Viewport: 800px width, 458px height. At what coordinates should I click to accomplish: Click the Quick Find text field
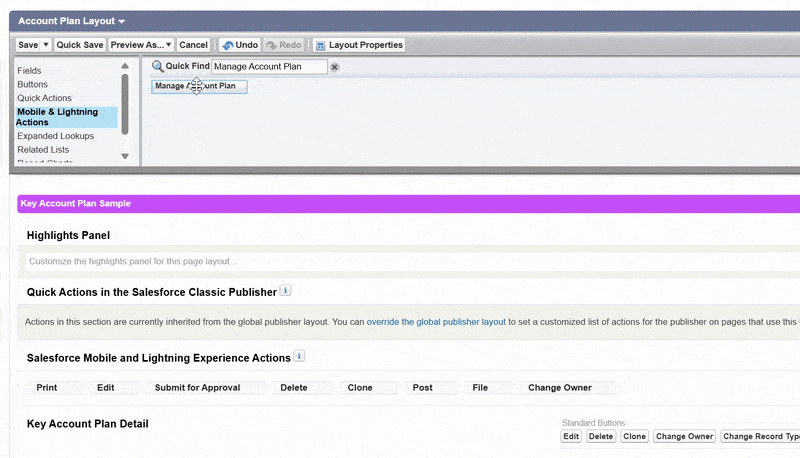coord(269,67)
